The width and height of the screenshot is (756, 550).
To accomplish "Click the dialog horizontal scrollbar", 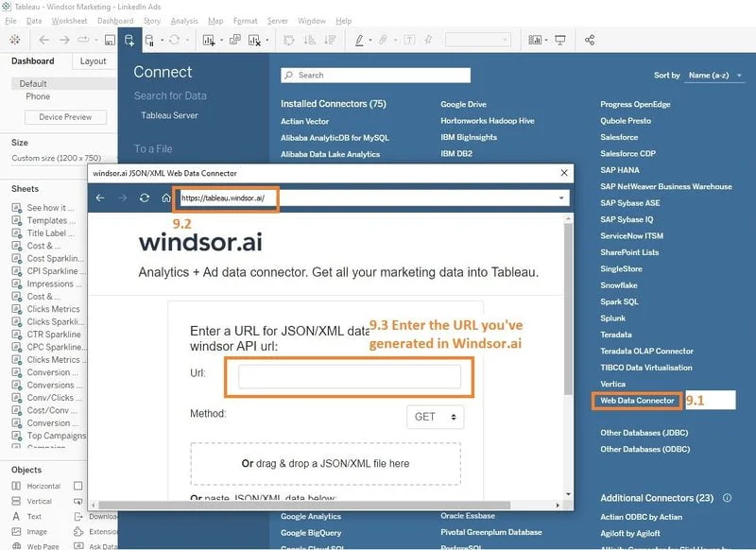I will pos(304,506).
